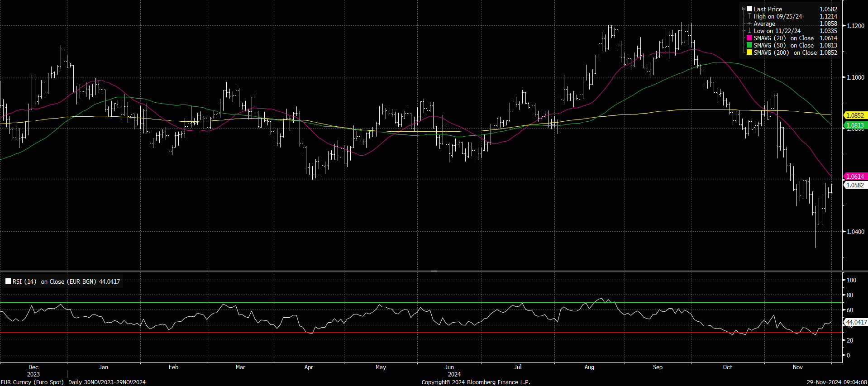Click the white 1.0582 last price axis tag
Screen dimensions: 868x386
(x=855, y=185)
